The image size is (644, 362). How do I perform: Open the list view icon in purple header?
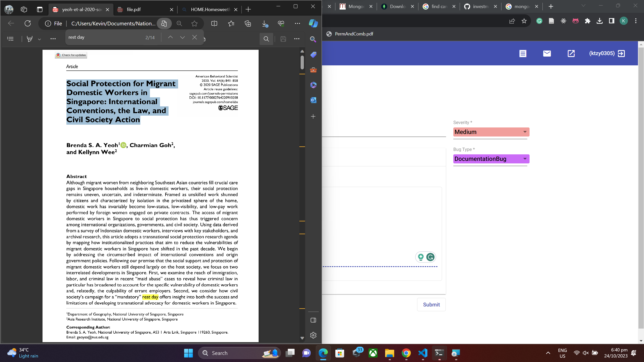click(x=523, y=53)
